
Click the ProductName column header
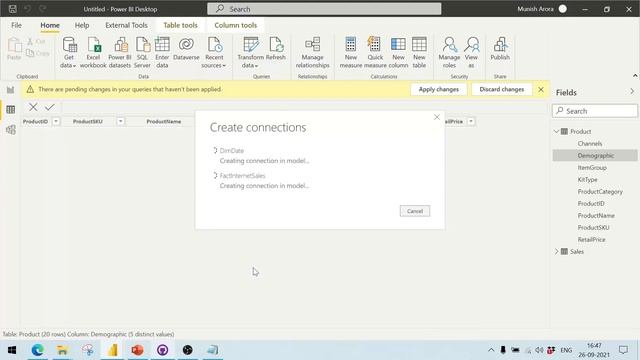[164, 121]
